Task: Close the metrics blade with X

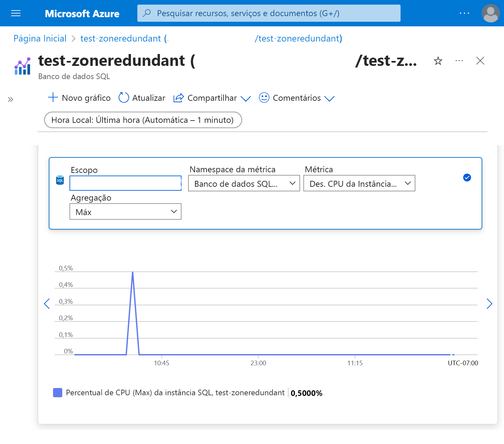Action: [x=480, y=61]
